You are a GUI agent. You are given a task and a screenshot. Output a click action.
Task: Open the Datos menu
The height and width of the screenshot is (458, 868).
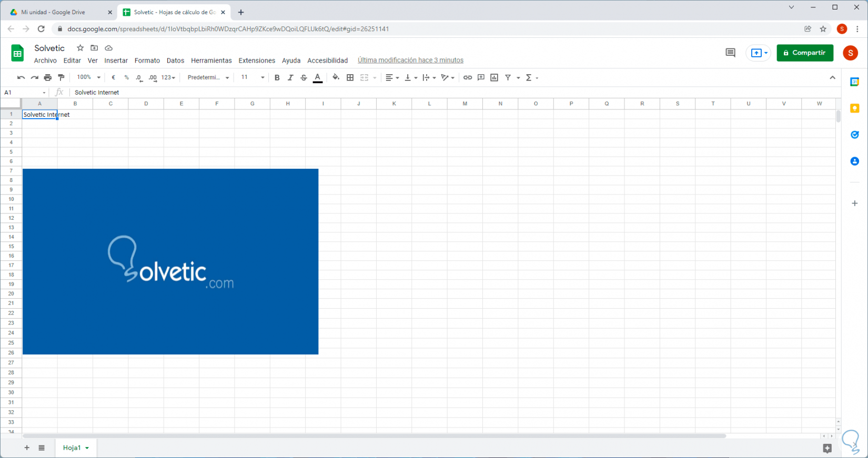(175, 60)
